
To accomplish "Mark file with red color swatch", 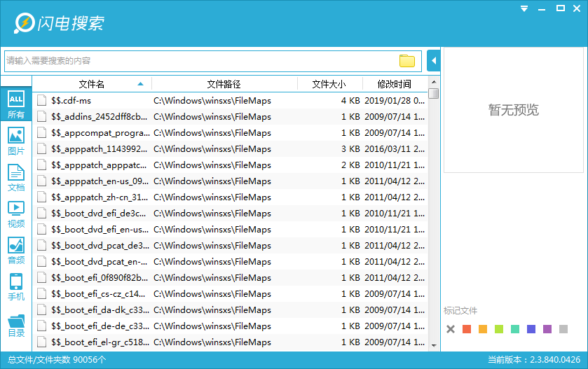I will click(x=467, y=329).
